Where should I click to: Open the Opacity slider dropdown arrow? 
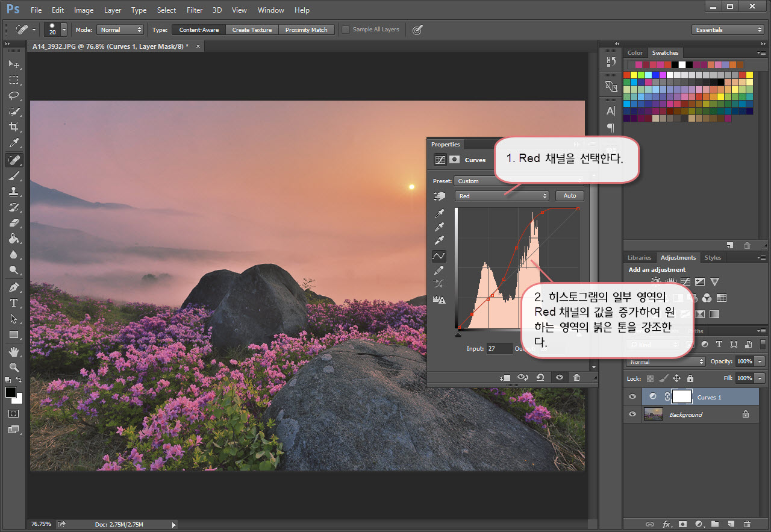click(x=760, y=361)
